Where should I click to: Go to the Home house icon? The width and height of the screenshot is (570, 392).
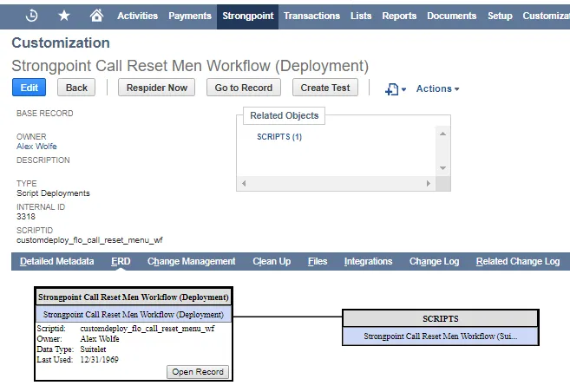point(96,16)
